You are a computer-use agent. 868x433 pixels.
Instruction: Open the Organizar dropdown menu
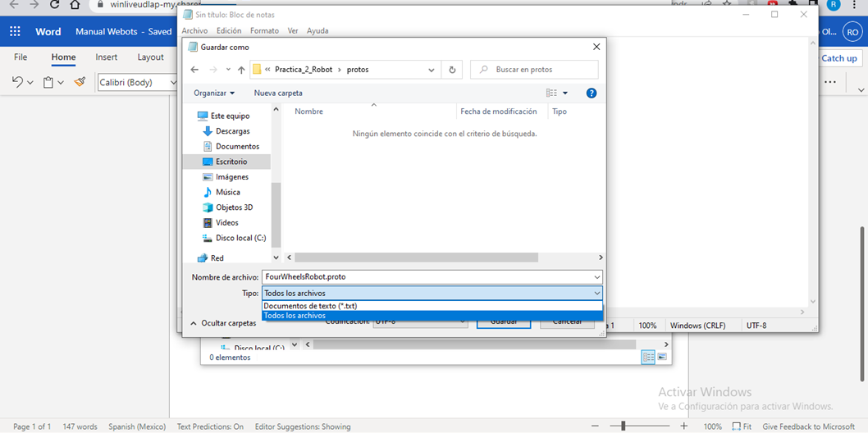214,93
